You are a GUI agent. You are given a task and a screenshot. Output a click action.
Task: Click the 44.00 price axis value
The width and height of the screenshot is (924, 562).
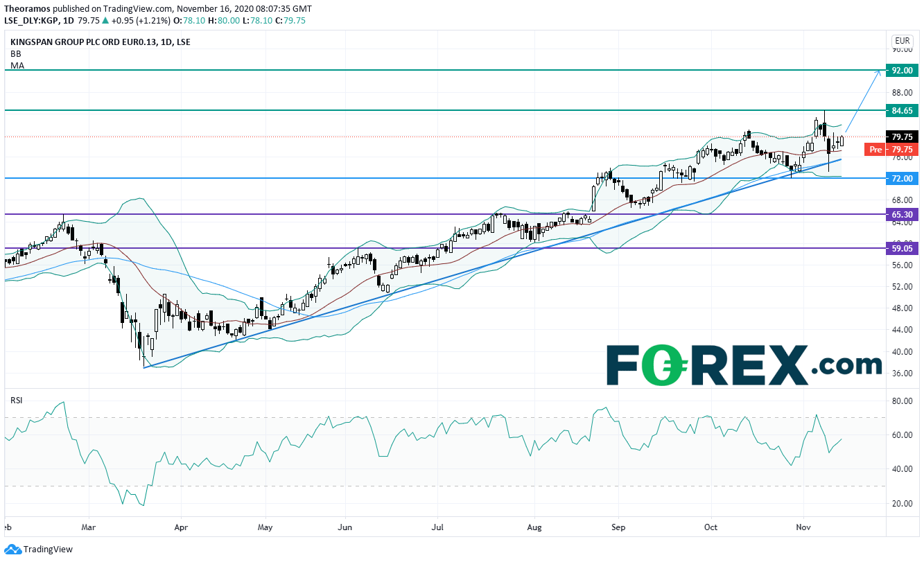[901, 330]
